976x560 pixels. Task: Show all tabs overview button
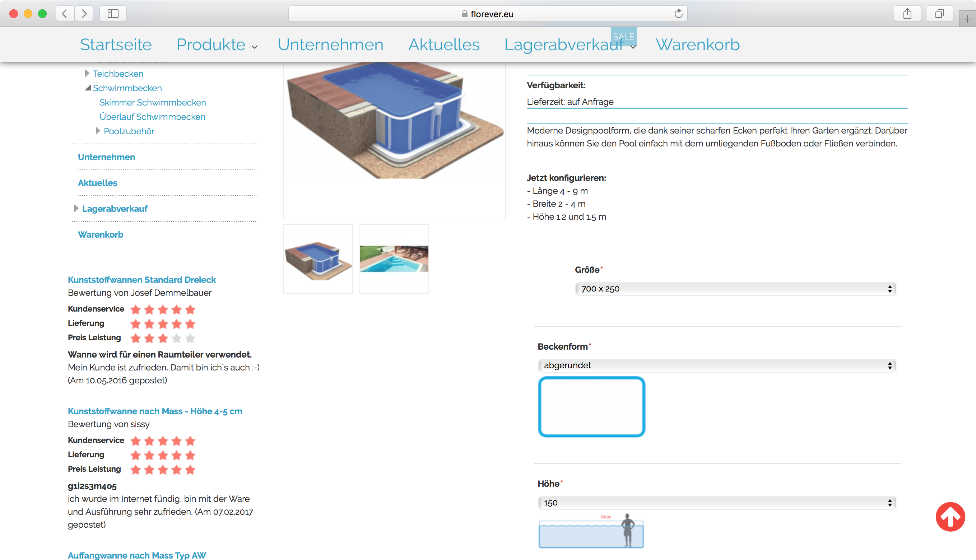coord(939,14)
